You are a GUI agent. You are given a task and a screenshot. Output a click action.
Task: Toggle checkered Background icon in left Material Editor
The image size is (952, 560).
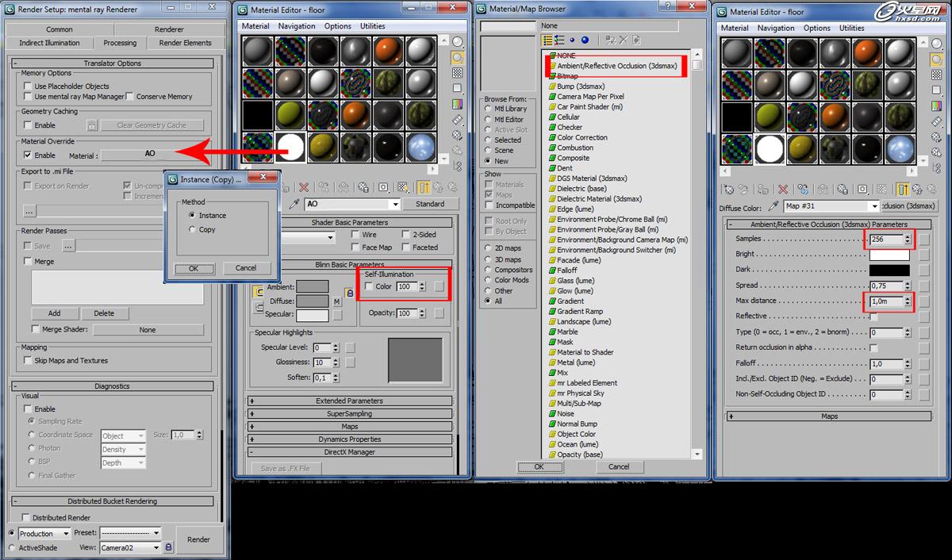458,72
